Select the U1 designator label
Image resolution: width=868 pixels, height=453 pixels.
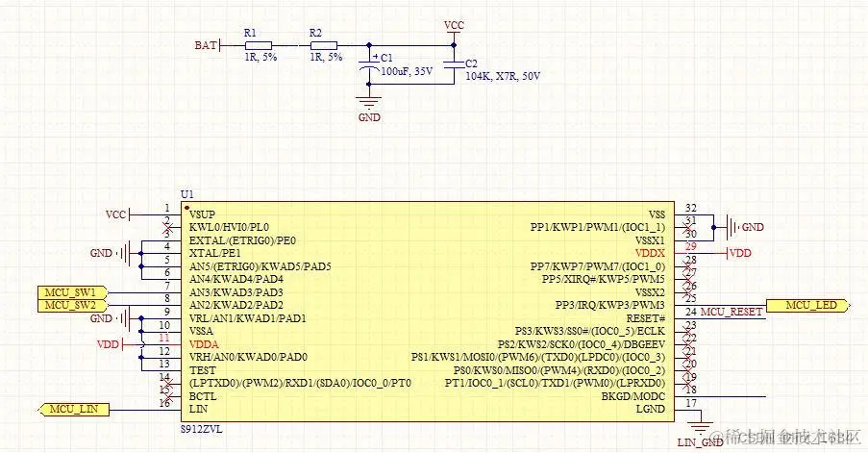coord(187,194)
